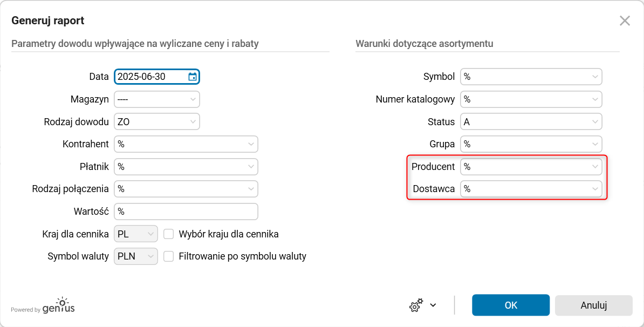
Task: Expand the chevron next to settings gears
Action: pyautogui.click(x=432, y=305)
